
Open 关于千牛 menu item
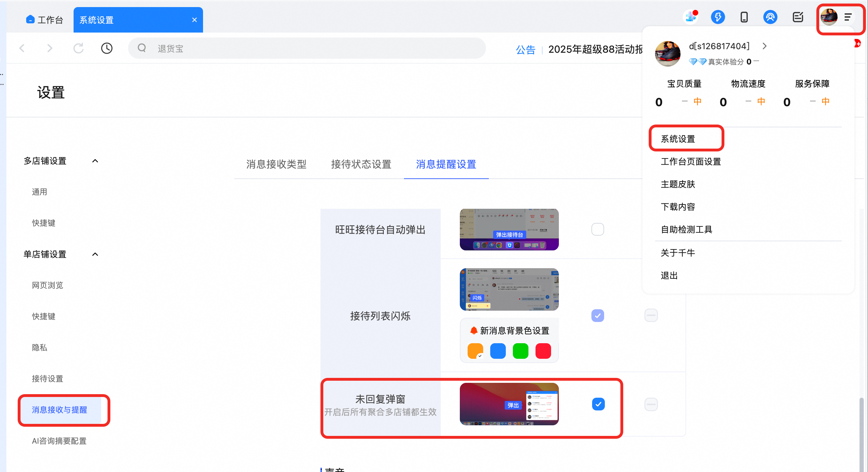(678, 253)
